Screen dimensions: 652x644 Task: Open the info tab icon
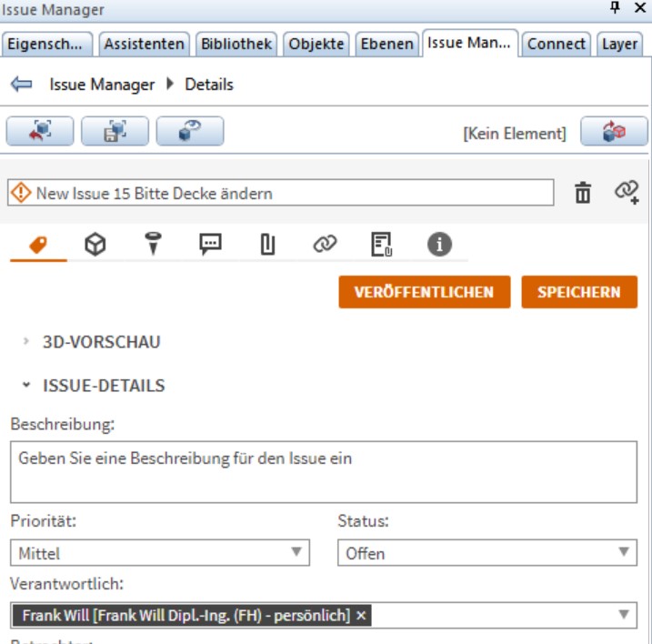click(x=440, y=244)
